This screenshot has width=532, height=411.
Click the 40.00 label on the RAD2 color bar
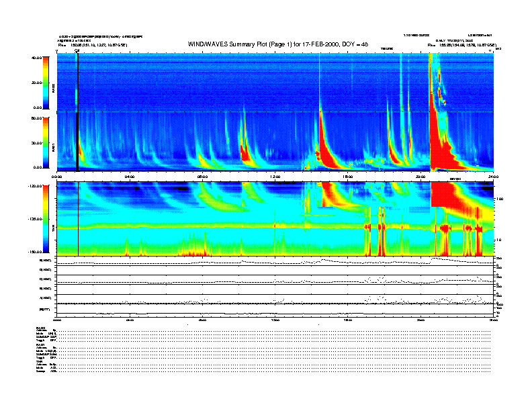pyautogui.click(x=36, y=58)
